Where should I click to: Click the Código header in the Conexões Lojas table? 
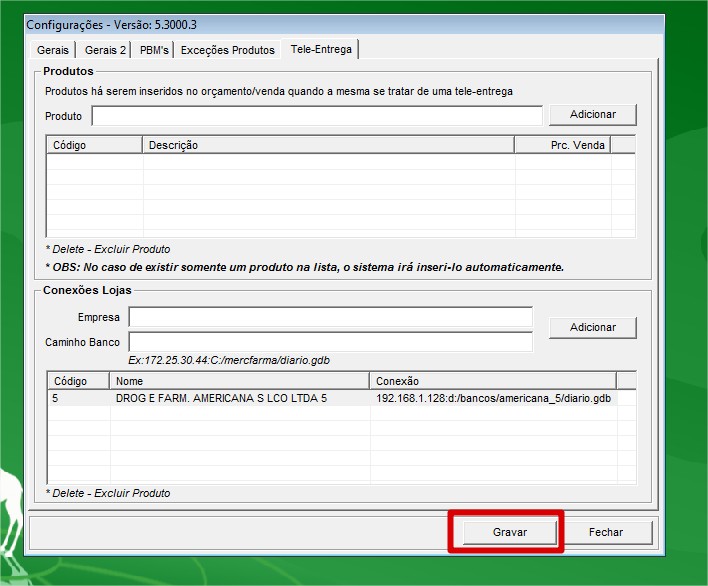[78, 381]
